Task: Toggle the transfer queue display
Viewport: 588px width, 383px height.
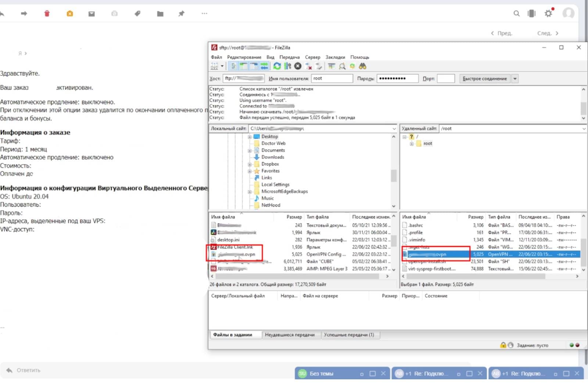Action: point(264,66)
